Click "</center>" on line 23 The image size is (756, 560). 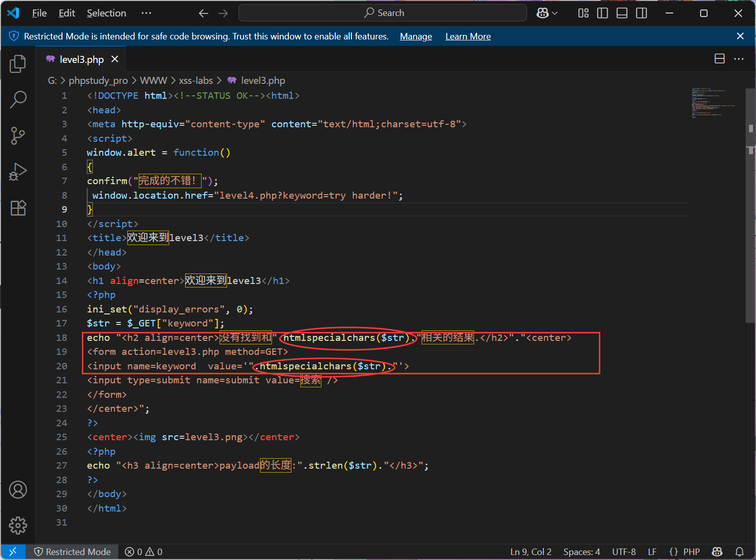click(x=113, y=409)
